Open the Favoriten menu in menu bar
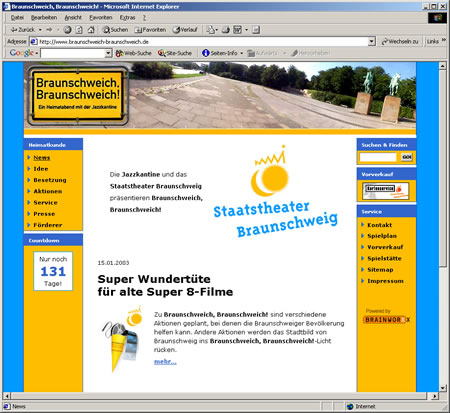The height and width of the screenshot is (413, 450). (101, 18)
